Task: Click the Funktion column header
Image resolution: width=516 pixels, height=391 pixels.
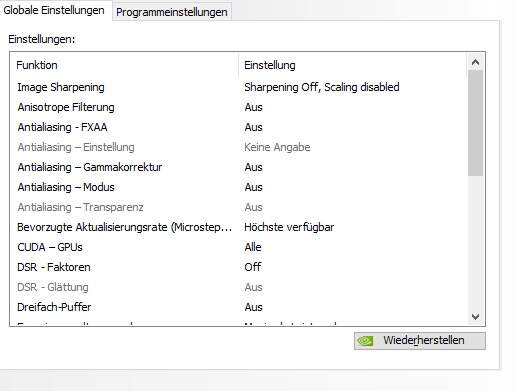Action: [125, 65]
